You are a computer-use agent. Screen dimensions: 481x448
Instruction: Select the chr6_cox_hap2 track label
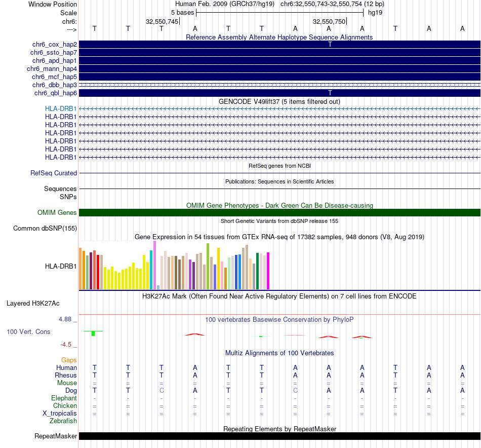pyautogui.click(x=55, y=45)
